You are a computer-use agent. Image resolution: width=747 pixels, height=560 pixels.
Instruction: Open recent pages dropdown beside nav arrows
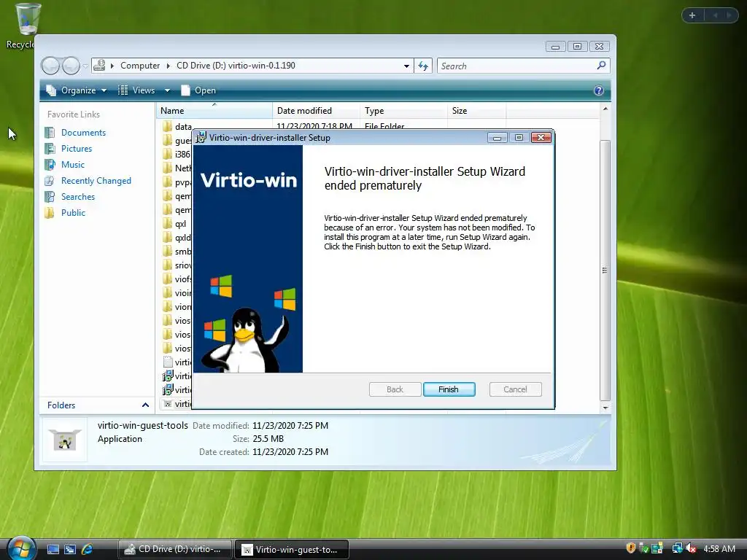coord(85,66)
